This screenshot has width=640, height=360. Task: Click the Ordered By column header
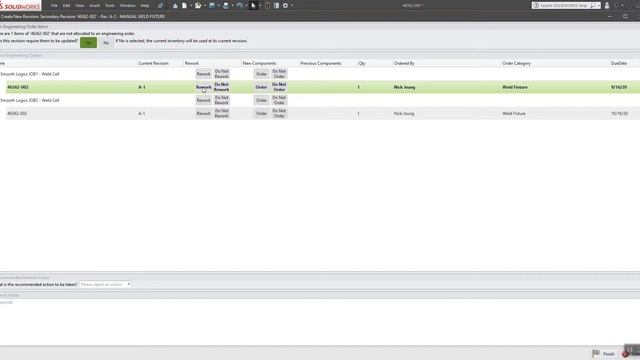click(404, 63)
